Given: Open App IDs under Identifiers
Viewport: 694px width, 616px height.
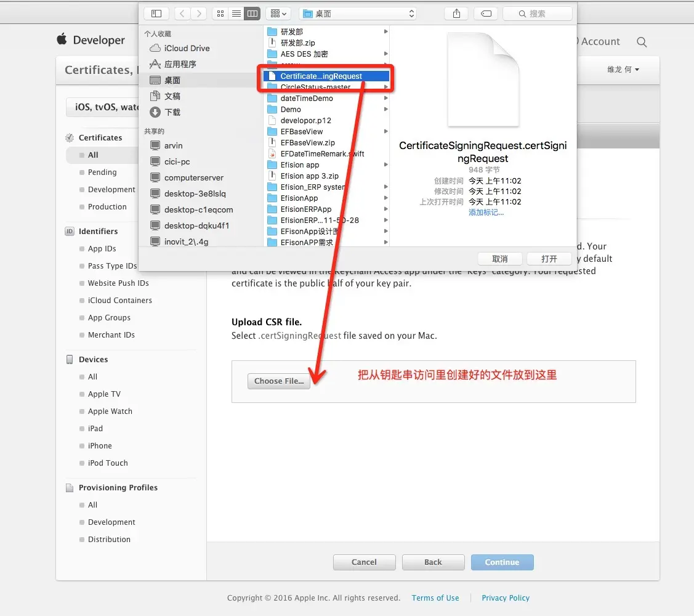Looking at the screenshot, I should pyautogui.click(x=102, y=248).
